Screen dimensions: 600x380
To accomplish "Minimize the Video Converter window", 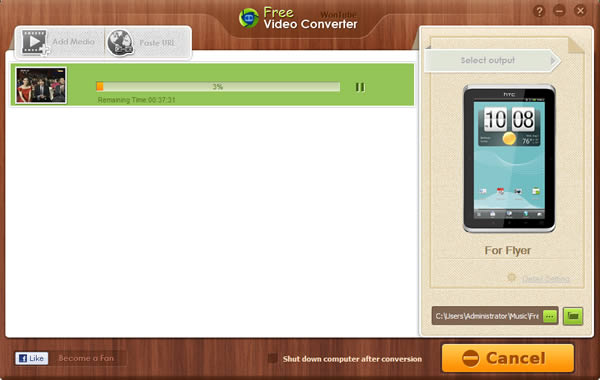I will click(x=559, y=11).
